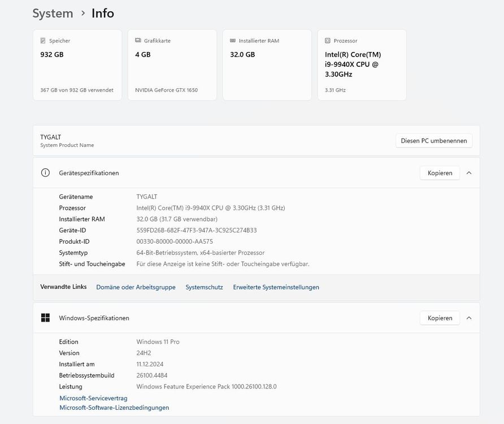The height and width of the screenshot is (424, 504).
Task: Open the Grafikkarte 4 GB card
Action: tap(172, 65)
